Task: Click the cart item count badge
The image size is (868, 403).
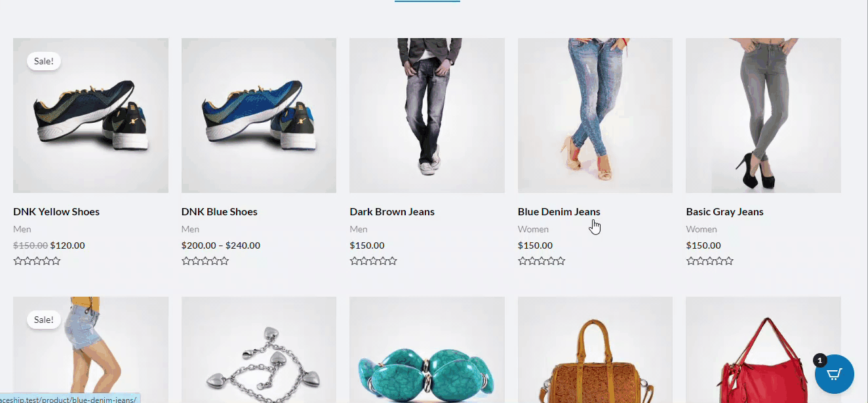Action: coord(819,360)
